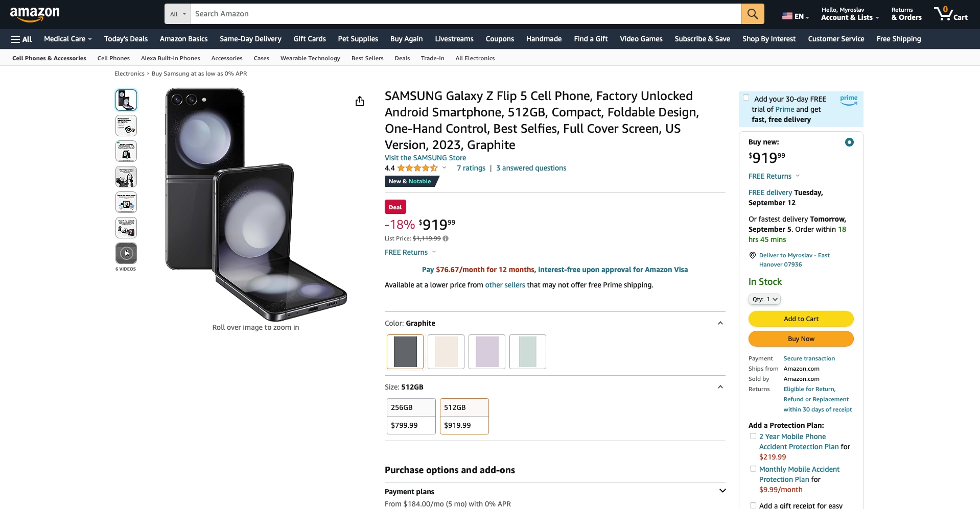Expand the Payment plans section
The height and width of the screenshot is (509, 980).
pos(722,491)
